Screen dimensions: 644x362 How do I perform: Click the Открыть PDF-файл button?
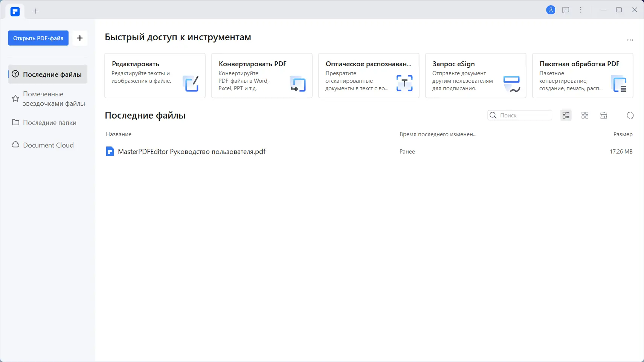[x=38, y=38]
